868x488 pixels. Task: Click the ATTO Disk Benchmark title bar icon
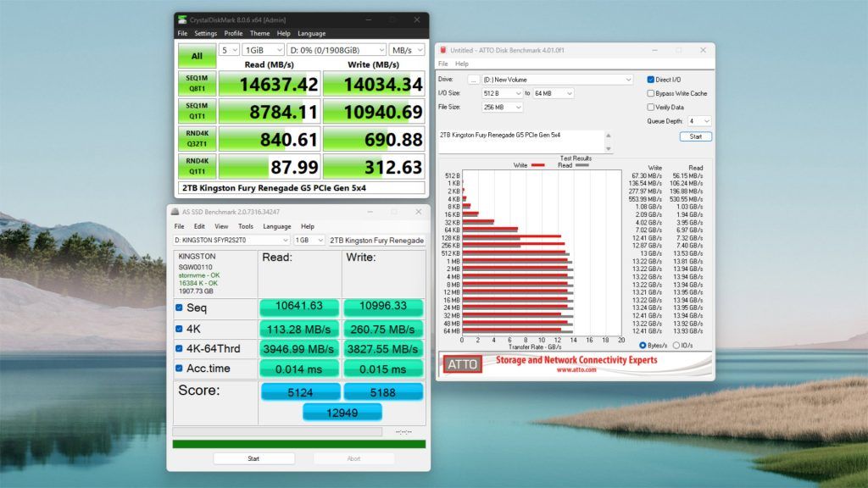[x=442, y=50]
